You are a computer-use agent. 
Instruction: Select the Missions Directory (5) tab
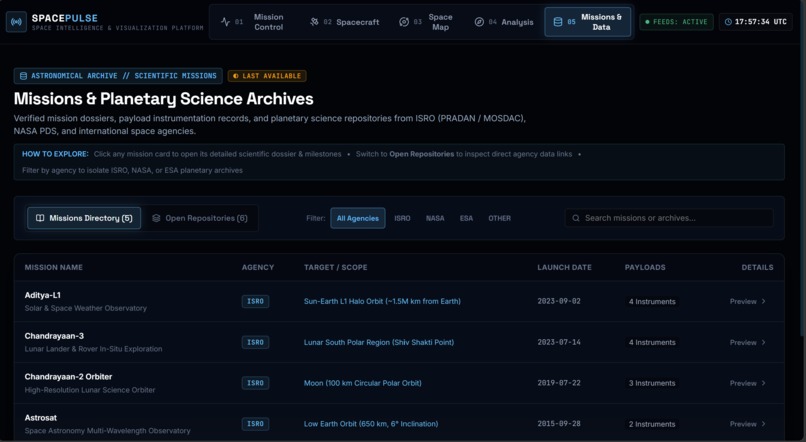[84, 218]
